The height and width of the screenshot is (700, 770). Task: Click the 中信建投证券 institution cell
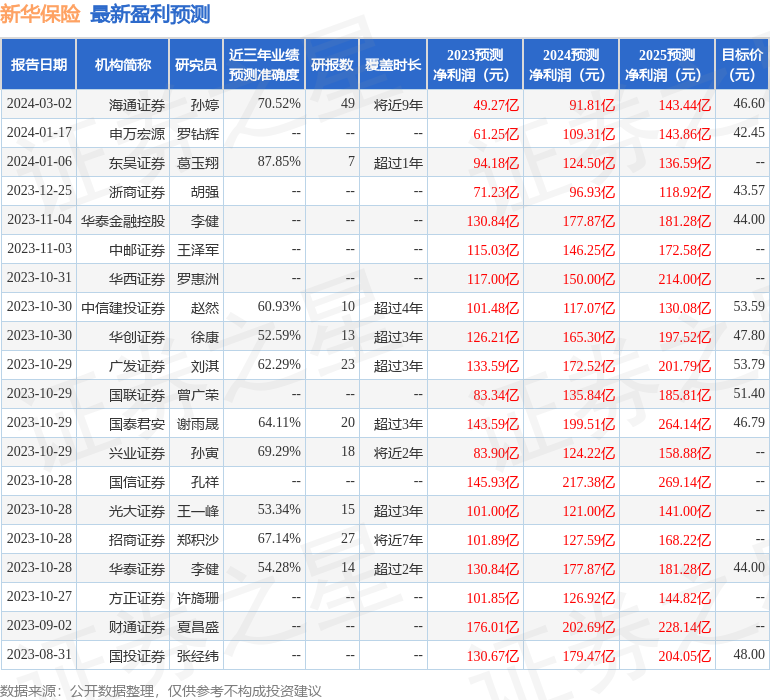(x=123, y=308)
